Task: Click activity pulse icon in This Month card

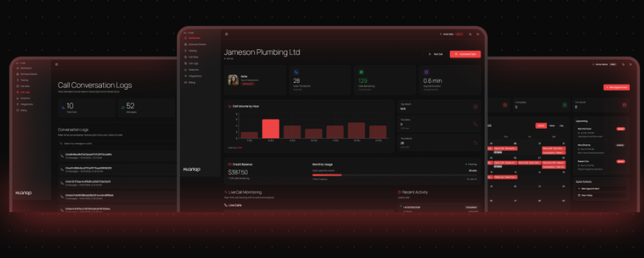Action: pyautogui.click(x=475, y=143)
